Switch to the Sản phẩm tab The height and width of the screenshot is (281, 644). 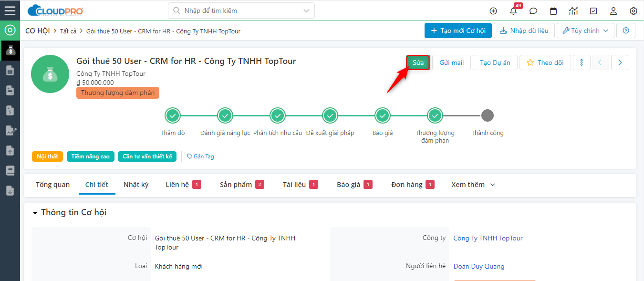[242, 185]
